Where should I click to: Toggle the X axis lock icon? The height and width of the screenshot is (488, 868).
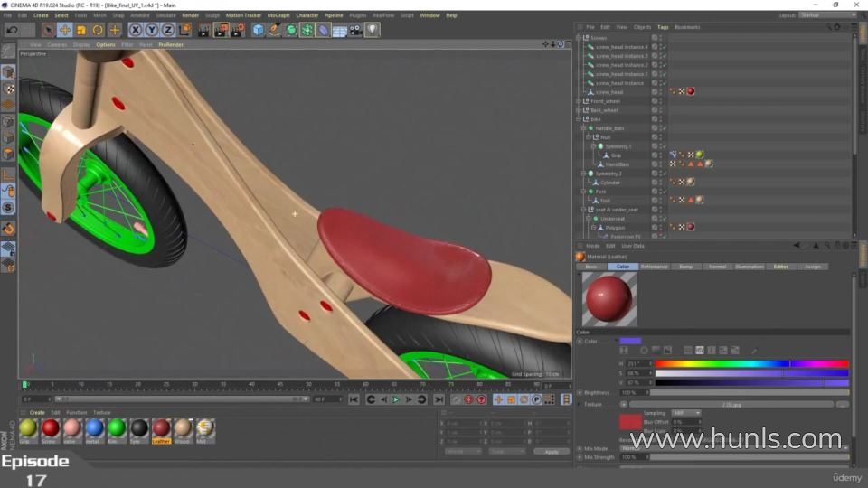136,30
